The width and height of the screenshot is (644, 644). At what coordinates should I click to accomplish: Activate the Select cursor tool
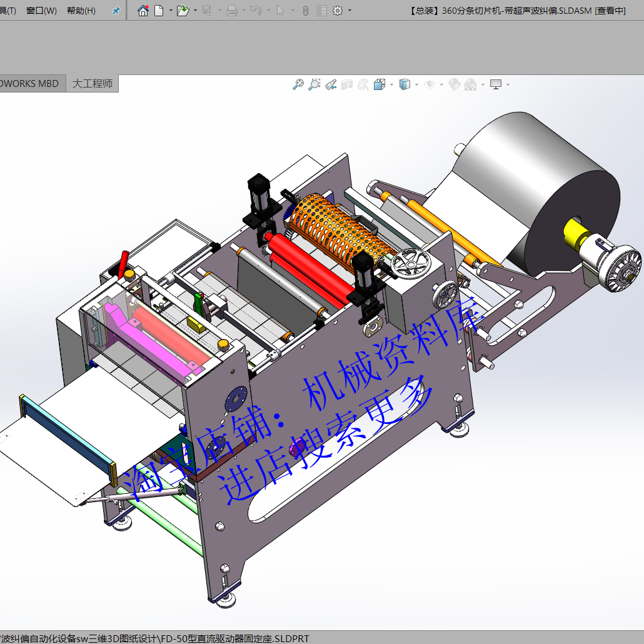tap(281, 10)
